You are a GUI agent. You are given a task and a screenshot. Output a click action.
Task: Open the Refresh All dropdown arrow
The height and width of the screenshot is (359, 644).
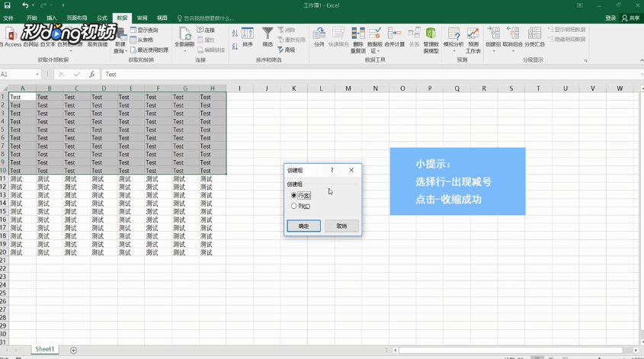pyautogui.click(x=184, y=50)
